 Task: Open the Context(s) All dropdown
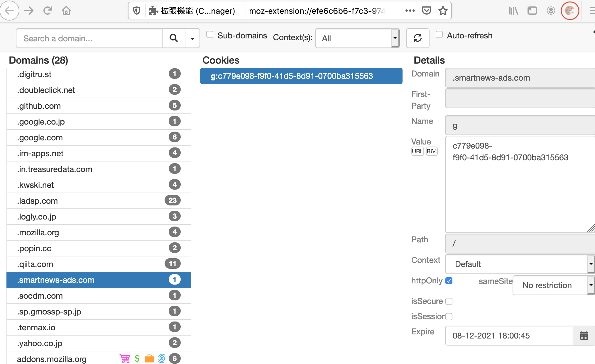pos(357,38)
